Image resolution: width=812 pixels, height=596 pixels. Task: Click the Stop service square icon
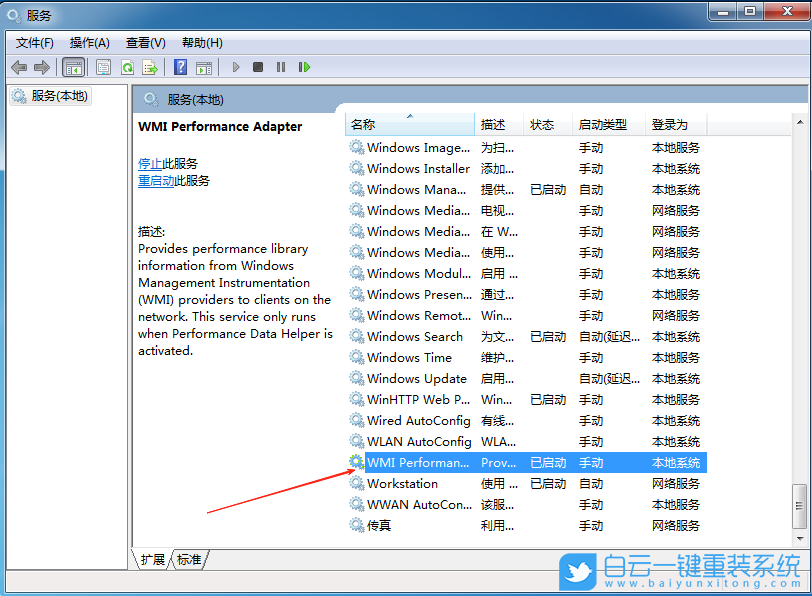pos(258,67)
